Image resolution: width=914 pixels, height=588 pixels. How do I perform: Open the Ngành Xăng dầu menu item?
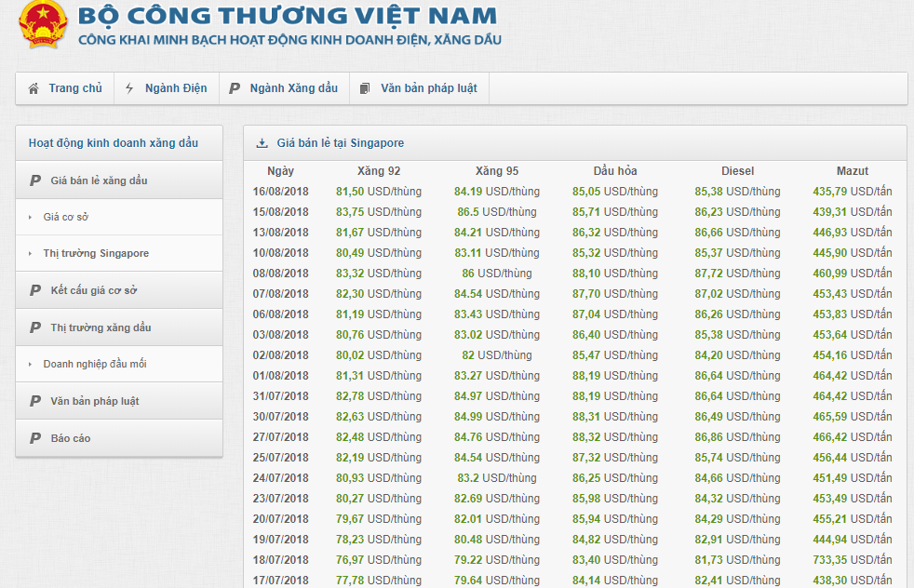pyautogui.click(x=284, y=88)
